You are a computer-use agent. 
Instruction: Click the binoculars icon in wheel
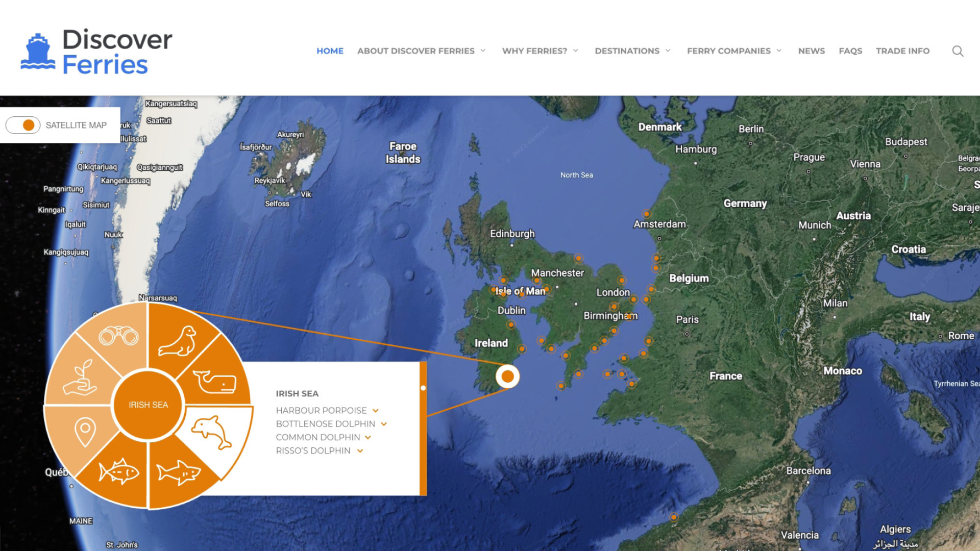pyautogui.click(x=118, y=336)
